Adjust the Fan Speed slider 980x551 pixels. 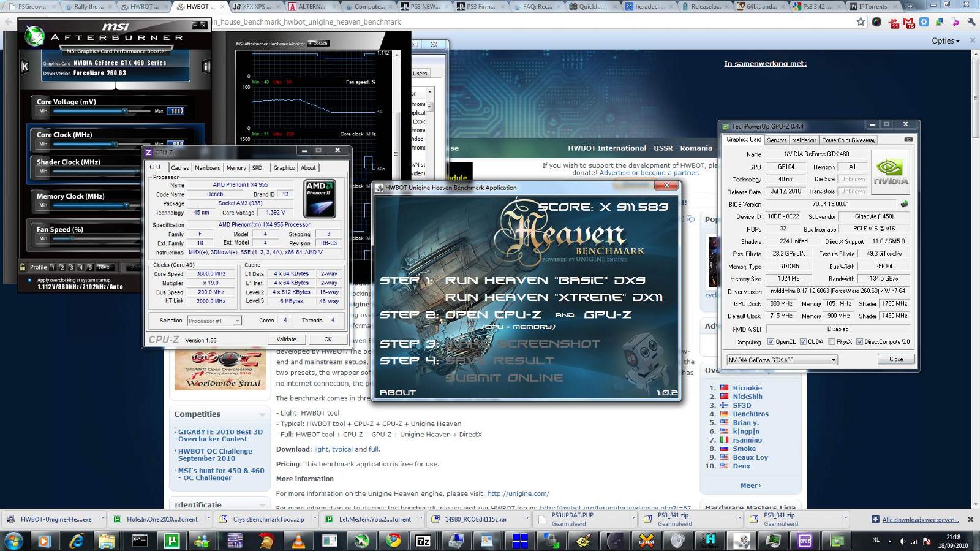pyautogui.click(x=72, y=238)
